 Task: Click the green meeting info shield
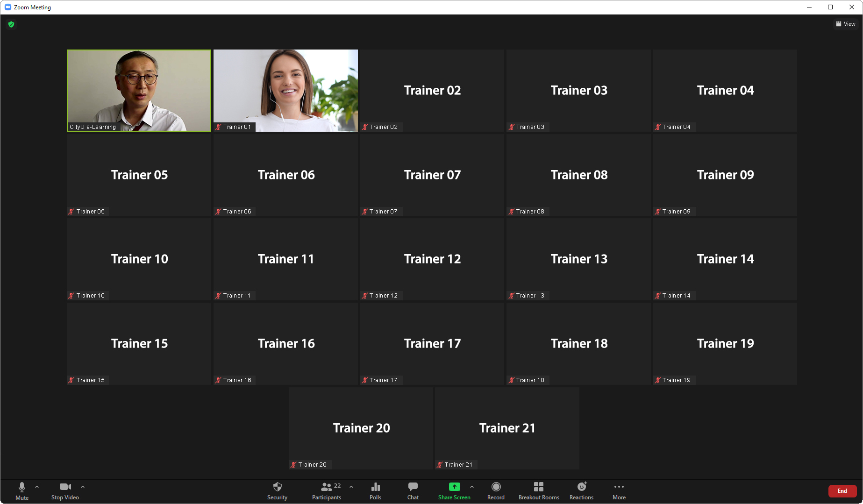pyautogui.click(x=11, y=24)
